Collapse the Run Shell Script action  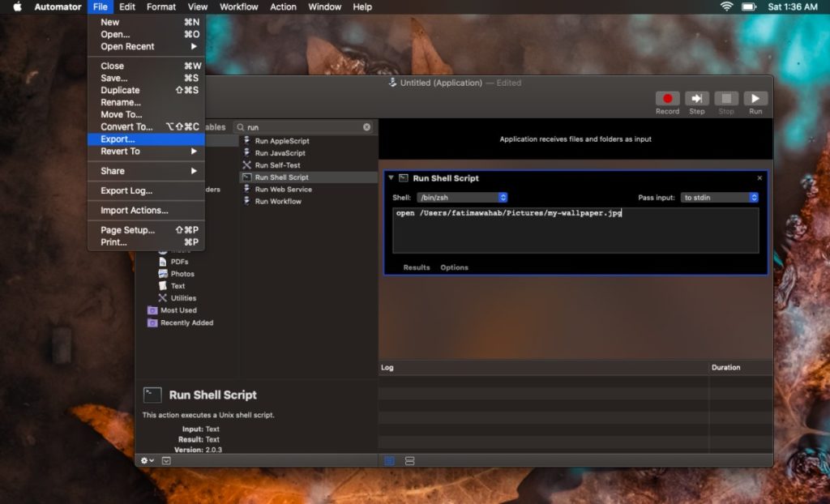(391, 177)
